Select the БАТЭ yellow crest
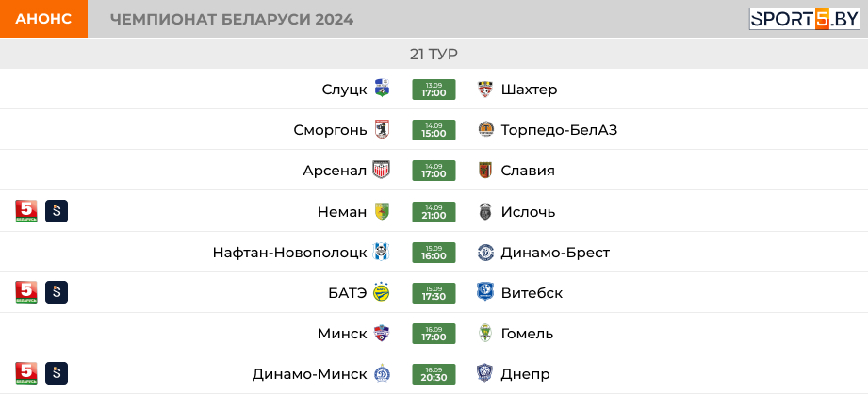Screen dimensions: 868x394 click(382, 292)
